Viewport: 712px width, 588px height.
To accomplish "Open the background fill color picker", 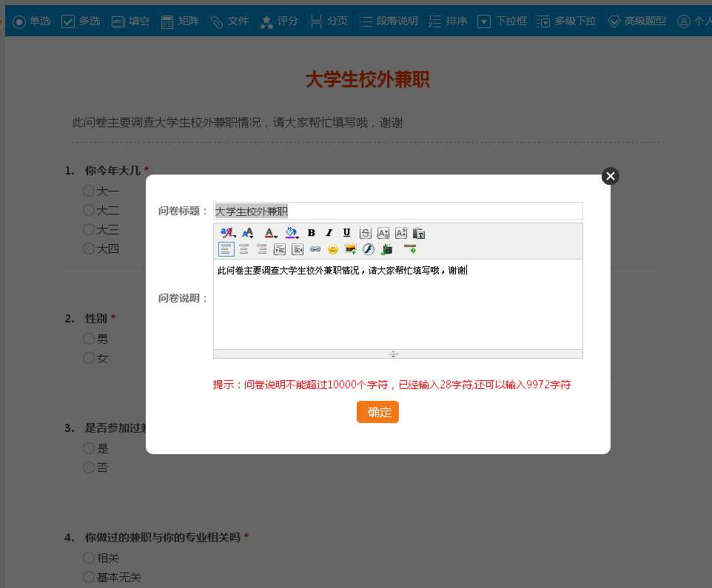I will point(292,233).
